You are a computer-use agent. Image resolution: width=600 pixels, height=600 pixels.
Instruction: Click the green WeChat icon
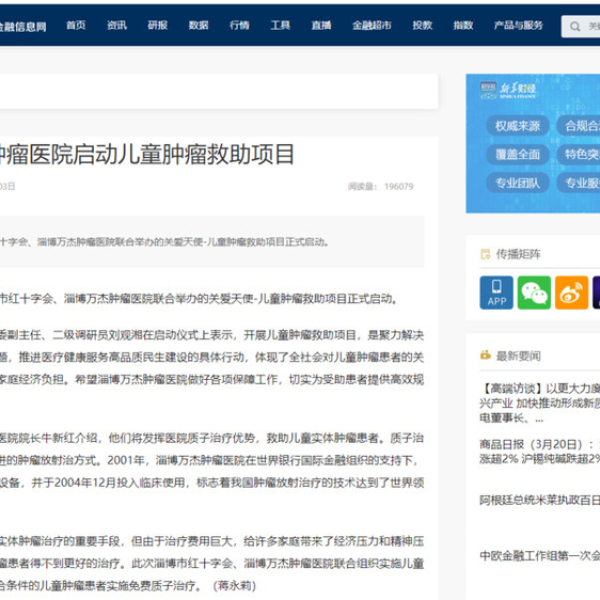(535, 292)
